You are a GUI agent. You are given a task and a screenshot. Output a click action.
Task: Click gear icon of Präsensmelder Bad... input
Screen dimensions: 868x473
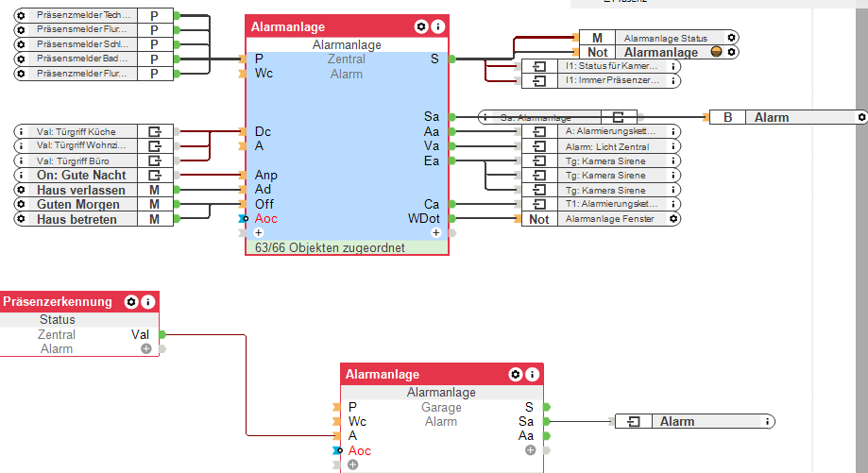pos(21,59)
